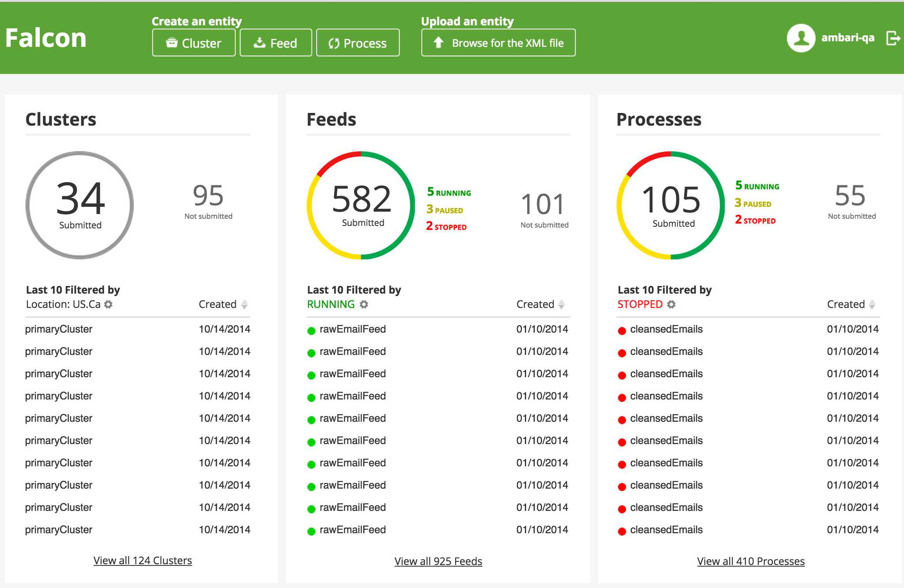
Task: Click Created column header in Processes
Action: [x=846, y=304]
